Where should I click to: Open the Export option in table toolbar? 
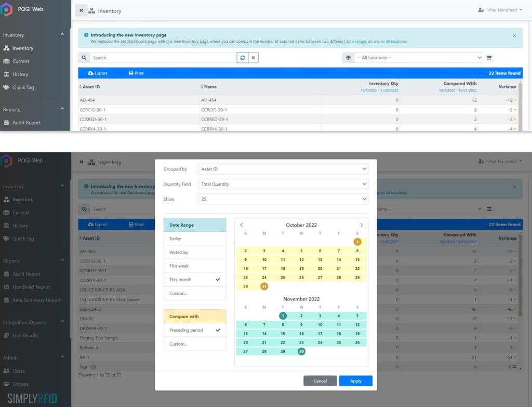(98, 73)
